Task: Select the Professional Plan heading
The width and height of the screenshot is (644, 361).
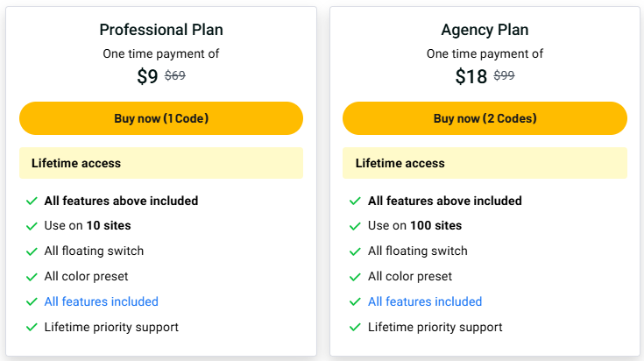Action: [x=161, y=30]
